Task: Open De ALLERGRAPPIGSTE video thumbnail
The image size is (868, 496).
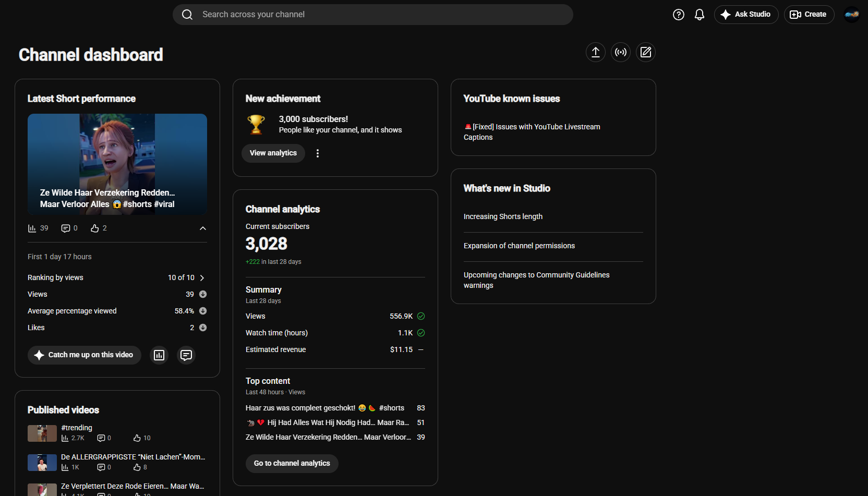Action: click(42, 463)
